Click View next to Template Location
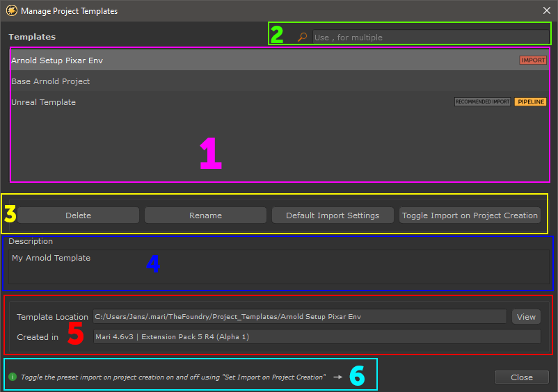The width and height of the screenshot is (558, 392). (x=526, y=317)
